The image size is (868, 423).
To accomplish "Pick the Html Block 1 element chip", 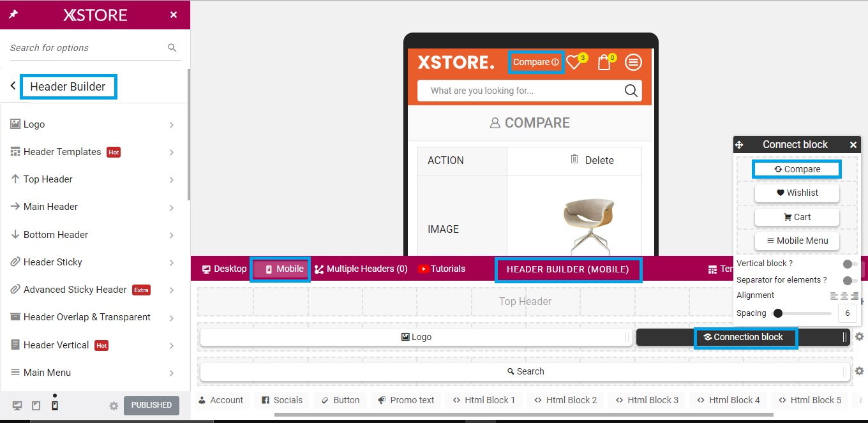I will click(484, 400).
